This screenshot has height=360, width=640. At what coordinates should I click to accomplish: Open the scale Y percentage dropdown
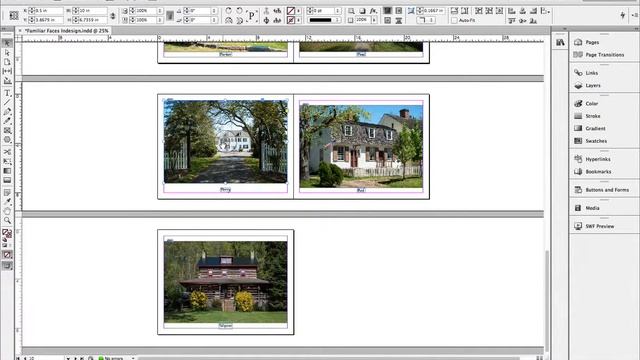(x=160, y=20)
